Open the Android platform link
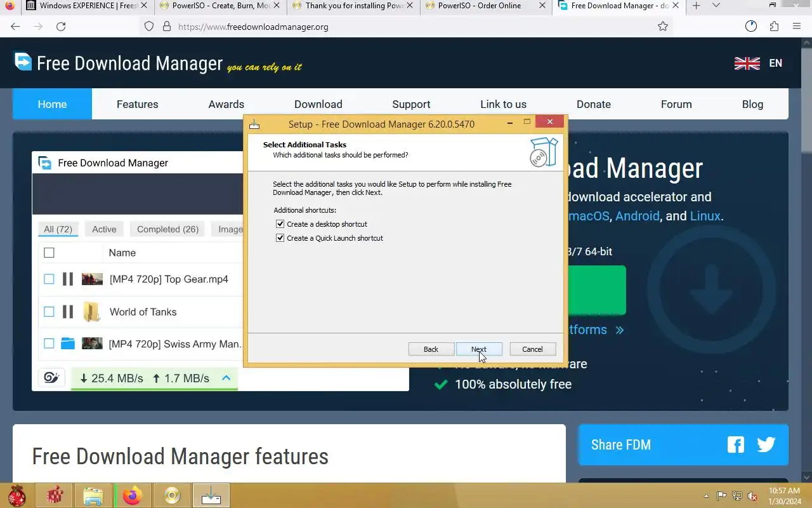Image resolution: width=812 pixels, height=508 pixels. tap(638, 216)
